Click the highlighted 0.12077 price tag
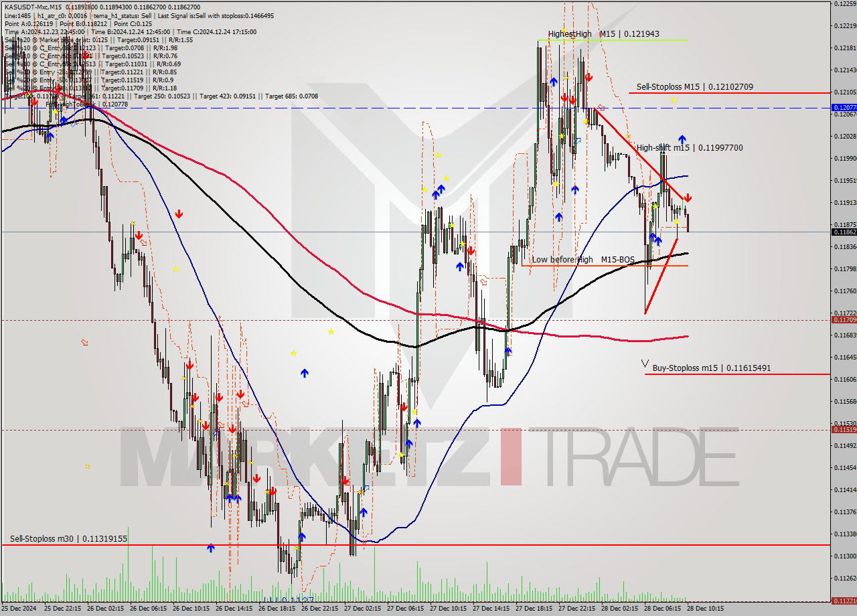This screenshot has height=616, width=857. tap(844, 107)
